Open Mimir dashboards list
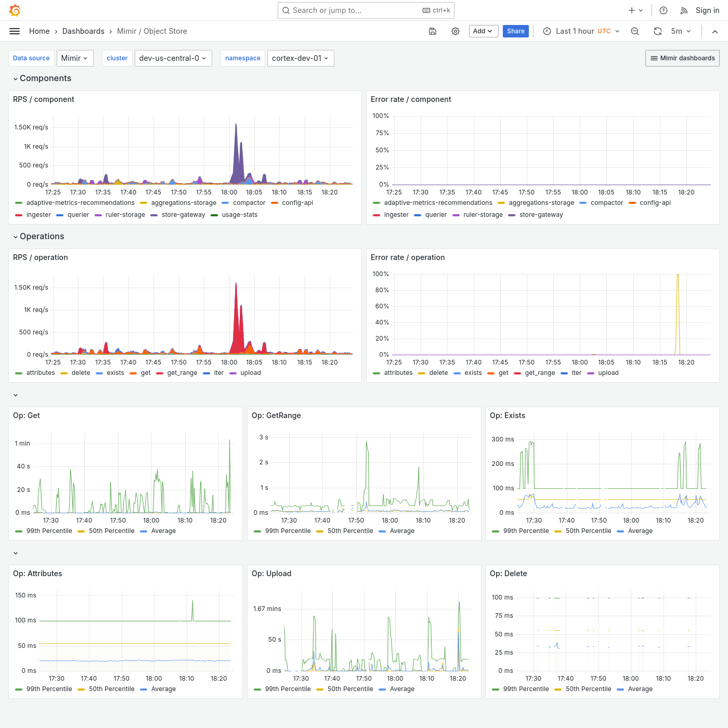The height and width of the screenshot is (728, 728). tap(682, 58)
